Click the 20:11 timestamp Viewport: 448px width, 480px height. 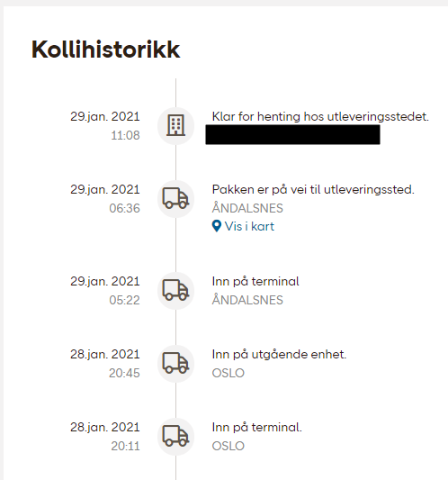pos(125,446)
